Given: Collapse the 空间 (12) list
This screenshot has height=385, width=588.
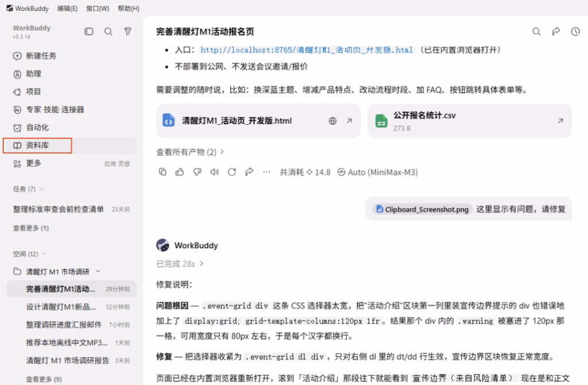Looking at the screenshot, I should coord(45,254).
